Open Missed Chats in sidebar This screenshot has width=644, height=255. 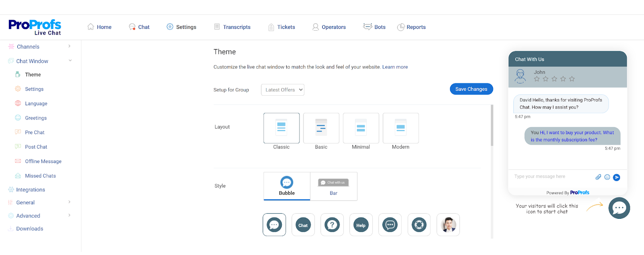(40, 176)
